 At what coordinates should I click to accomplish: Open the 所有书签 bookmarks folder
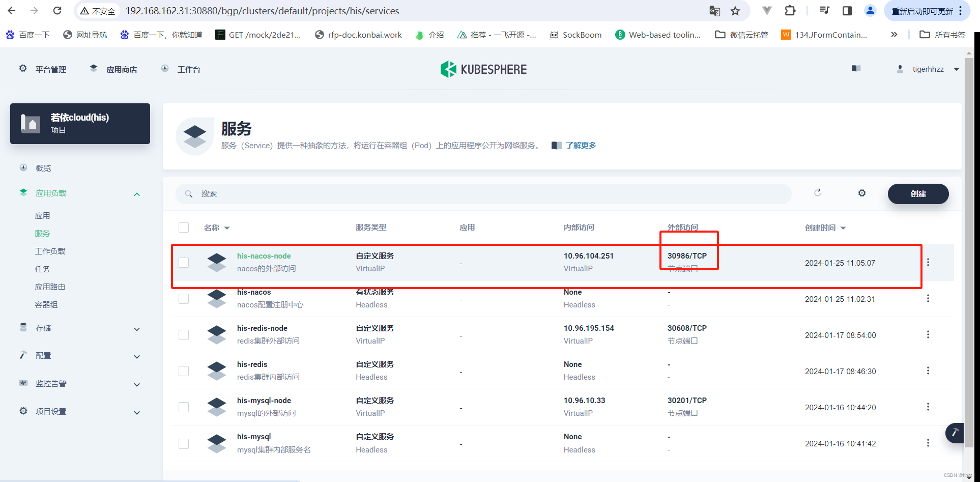point(943,35)
